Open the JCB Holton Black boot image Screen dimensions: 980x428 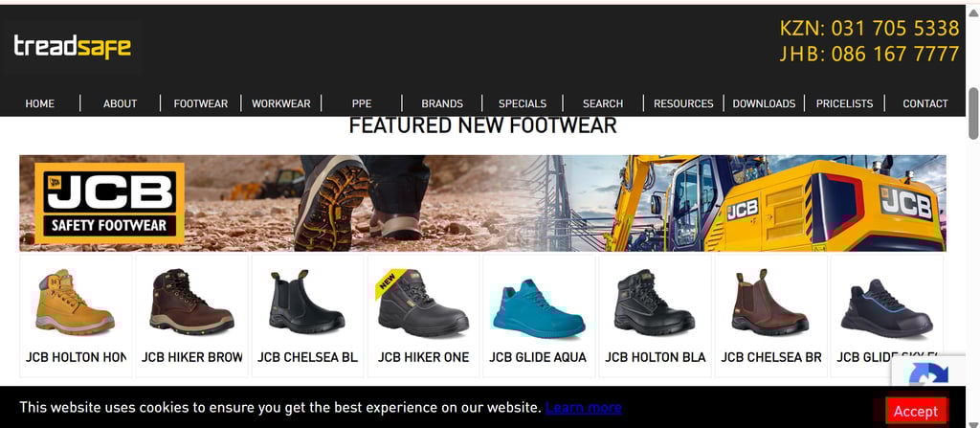(x=655, y=303)
